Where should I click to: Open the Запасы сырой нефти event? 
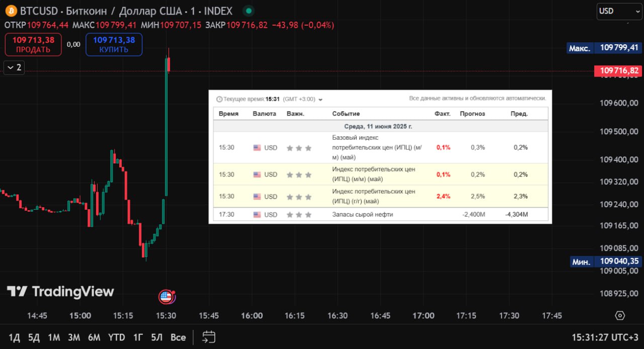pyautogui.click(x=363, y=215)
